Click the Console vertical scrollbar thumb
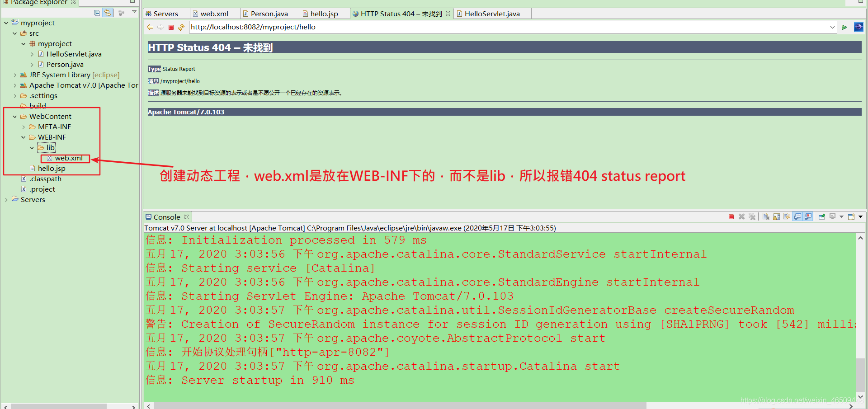 (860, 375)
